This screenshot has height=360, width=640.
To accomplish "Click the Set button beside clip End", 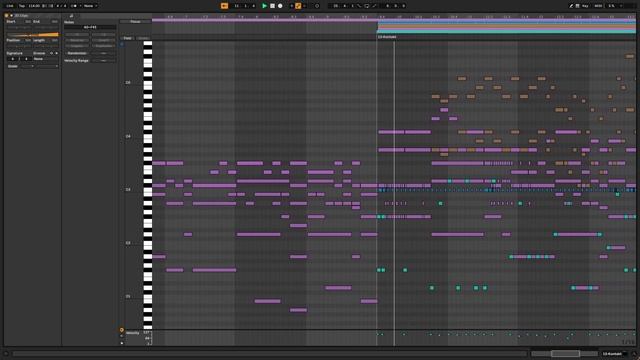I will (55, 21).
